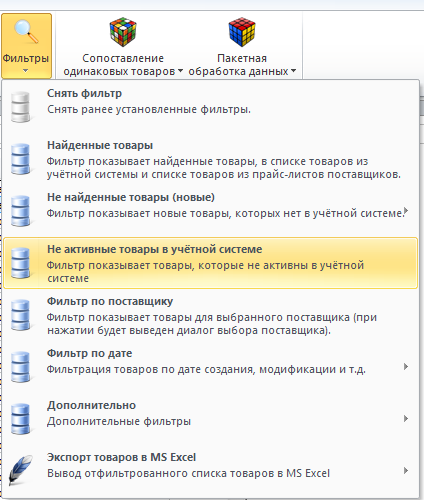424x500 pixels.
Task: Select the Найденные товары filter
Action: pos(210,159)
